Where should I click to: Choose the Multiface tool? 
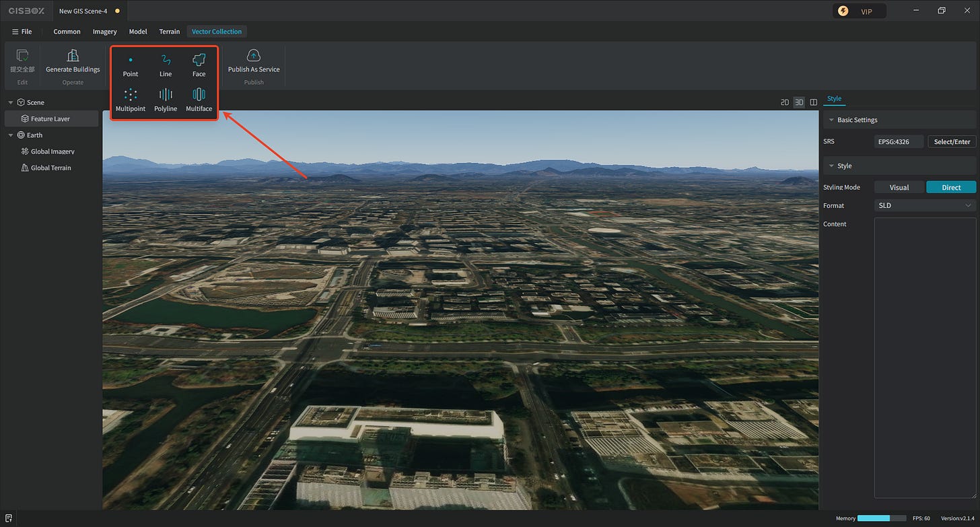(199, 100)
